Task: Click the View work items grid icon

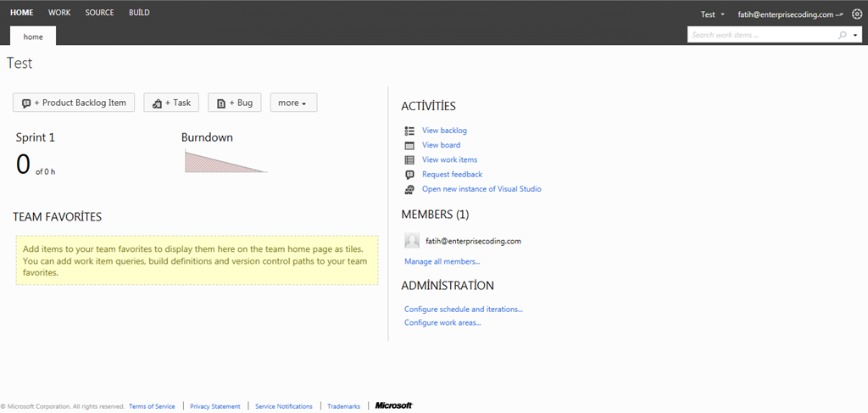Action: (x=409, y=160)
